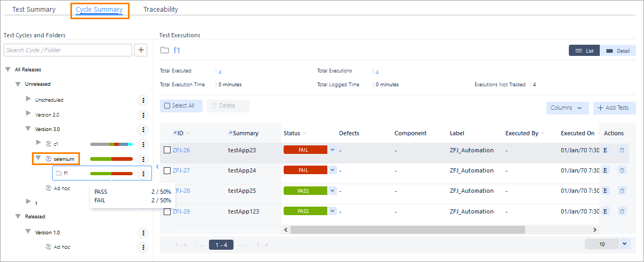Expand the s node
The image size is (644, 262).
(x=29, y=201)
